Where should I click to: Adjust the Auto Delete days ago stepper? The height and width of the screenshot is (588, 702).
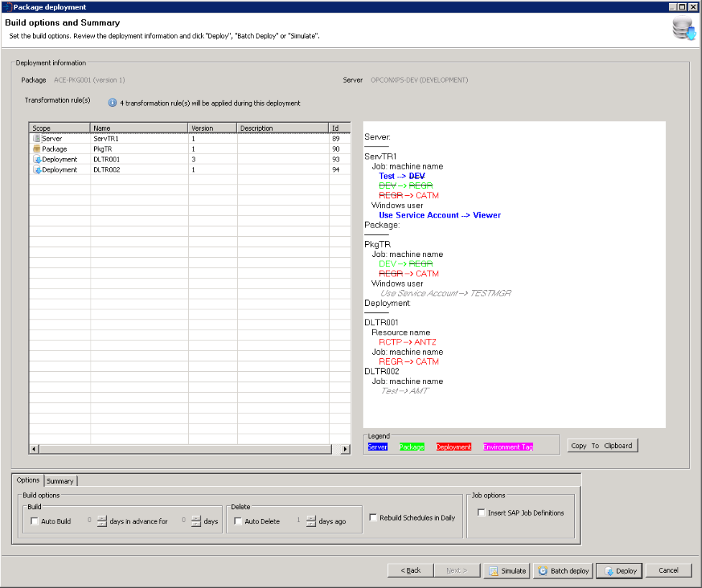click(x=311, y=521)
